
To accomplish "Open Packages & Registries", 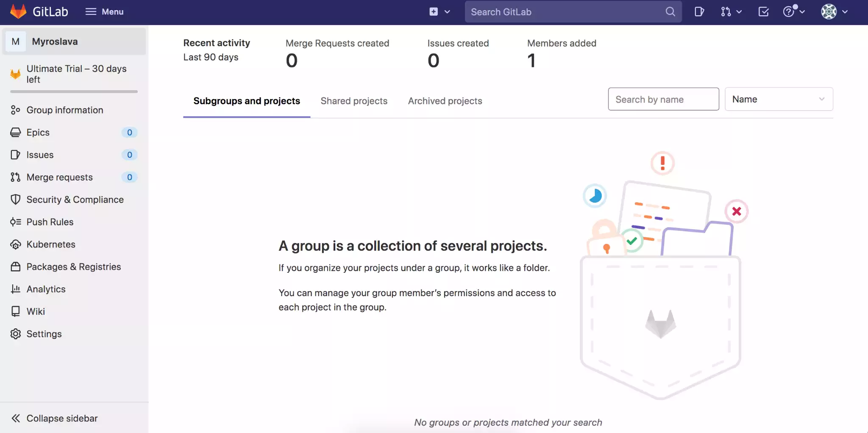I will (73, 266).
